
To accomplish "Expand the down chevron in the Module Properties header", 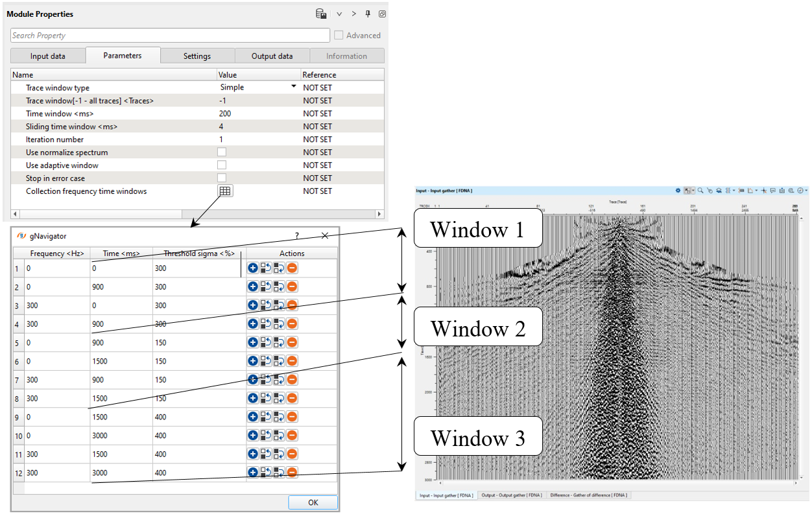I will pos(339,14).
